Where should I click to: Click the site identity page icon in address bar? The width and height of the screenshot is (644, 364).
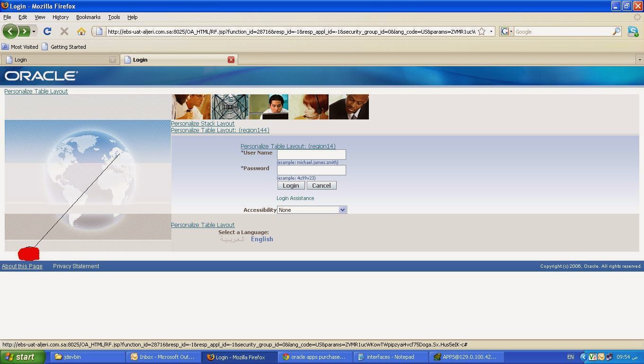coord(98,32)
